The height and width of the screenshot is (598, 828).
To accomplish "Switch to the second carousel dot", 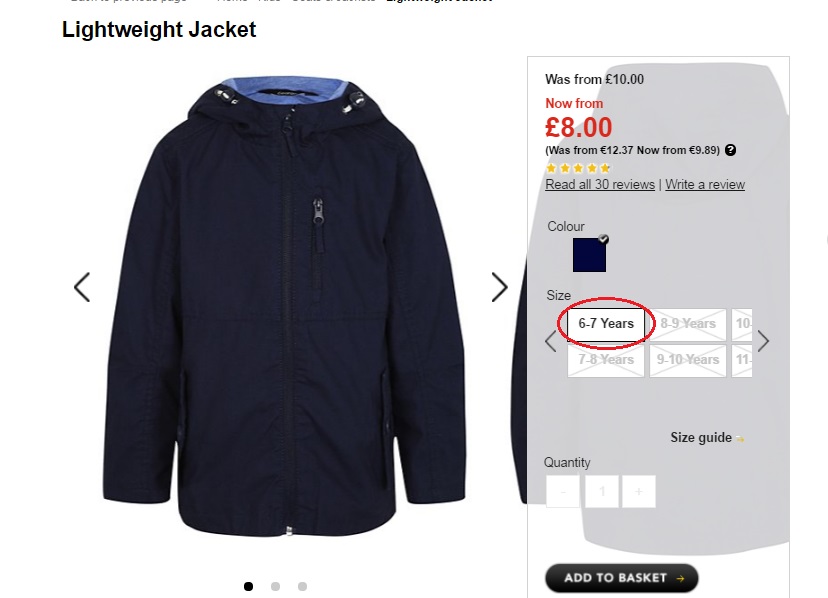I will (276, 587).
